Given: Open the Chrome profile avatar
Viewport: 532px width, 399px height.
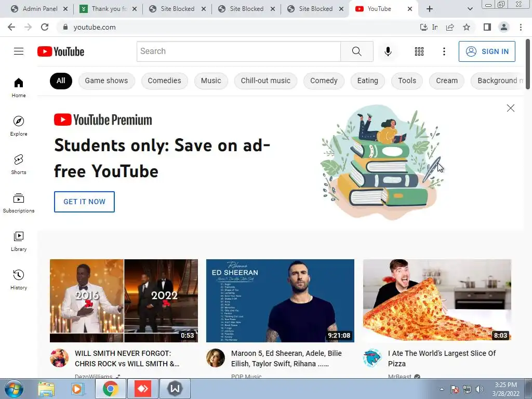Looking at the screenshot, I should (x=504, y=27).
